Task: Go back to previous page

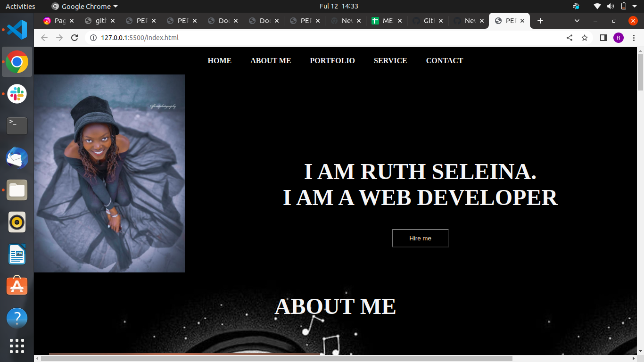Action: (44, 38)
